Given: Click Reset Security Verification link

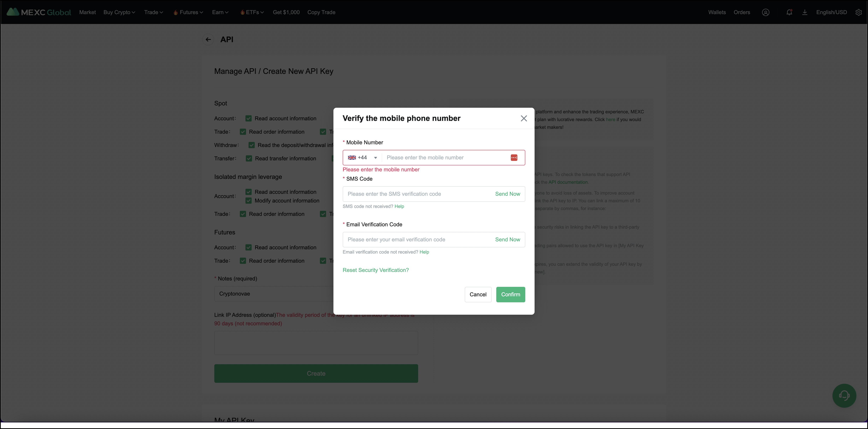Looking at the screenshot, I should pyautogui.click(x=375, y=270).
